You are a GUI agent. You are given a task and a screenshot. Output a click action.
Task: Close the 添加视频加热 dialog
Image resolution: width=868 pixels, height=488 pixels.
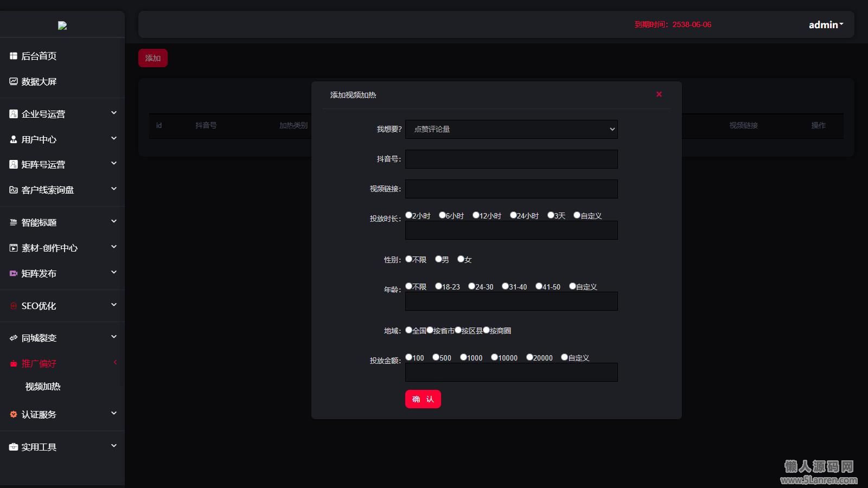(659, 94)
